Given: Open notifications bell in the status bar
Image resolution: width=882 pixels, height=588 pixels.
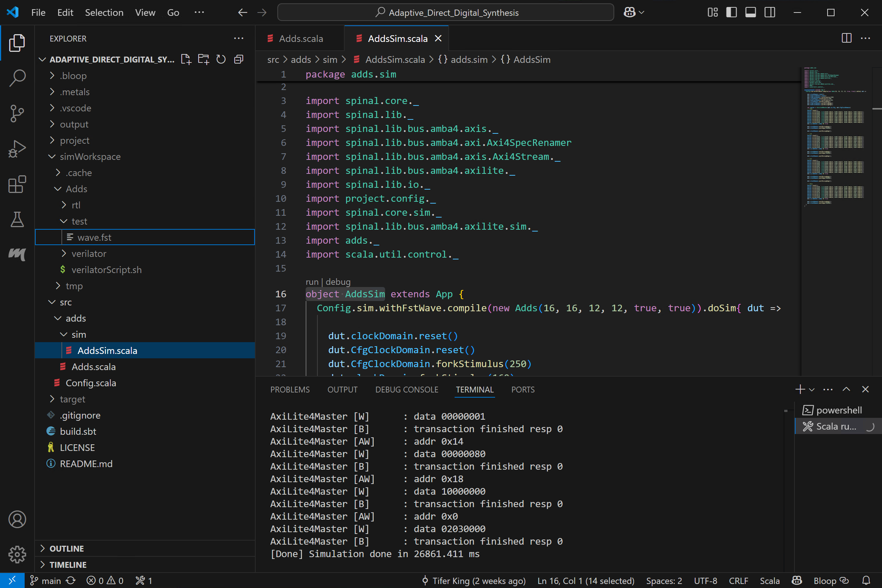Looking at the screenshot, I should 866,581.
